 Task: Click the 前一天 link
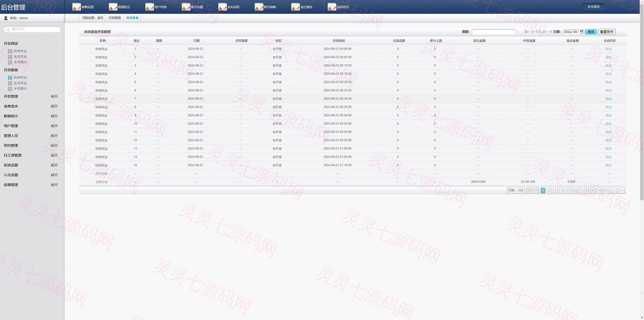[x=529, y=32]
